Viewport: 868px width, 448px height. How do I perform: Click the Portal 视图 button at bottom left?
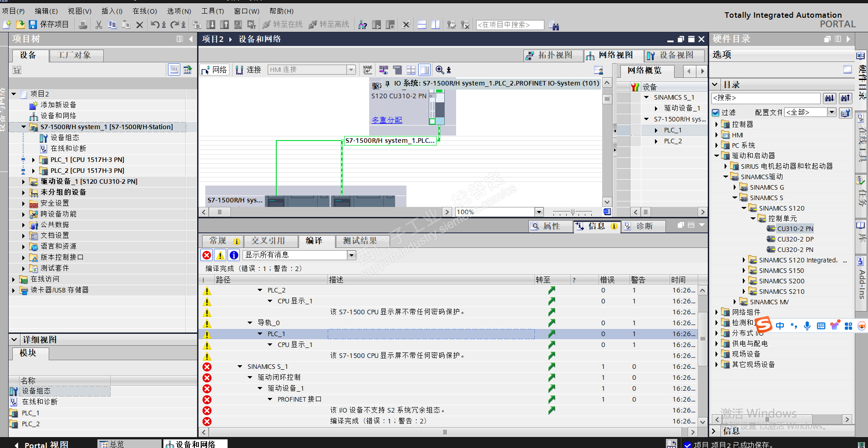click(x=41, y=444)
